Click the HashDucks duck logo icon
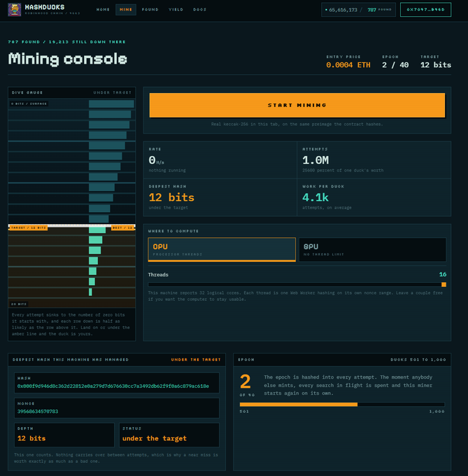The image size is (468, 476). (x=14, y=9)
